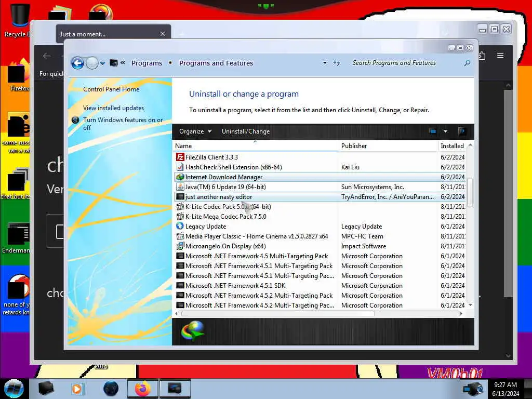Select Java(TM) 6 Update 19 icon
The image size is (532, 399).
point(180,187)
